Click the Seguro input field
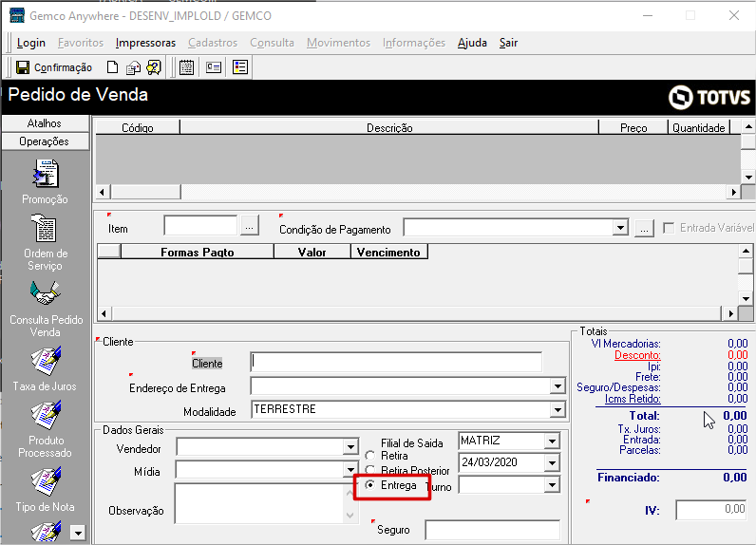This screenshot has height=545, width=756. [493, 530]
